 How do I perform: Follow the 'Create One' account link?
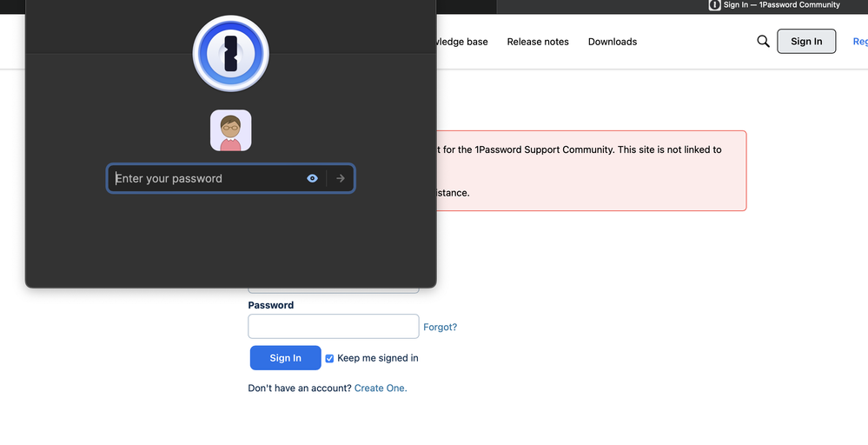(381, 389)
